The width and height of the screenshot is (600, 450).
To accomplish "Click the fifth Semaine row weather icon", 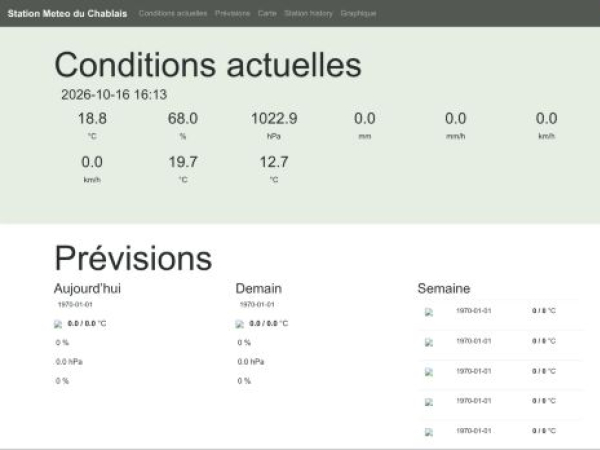I will click(x=429, y=432).
